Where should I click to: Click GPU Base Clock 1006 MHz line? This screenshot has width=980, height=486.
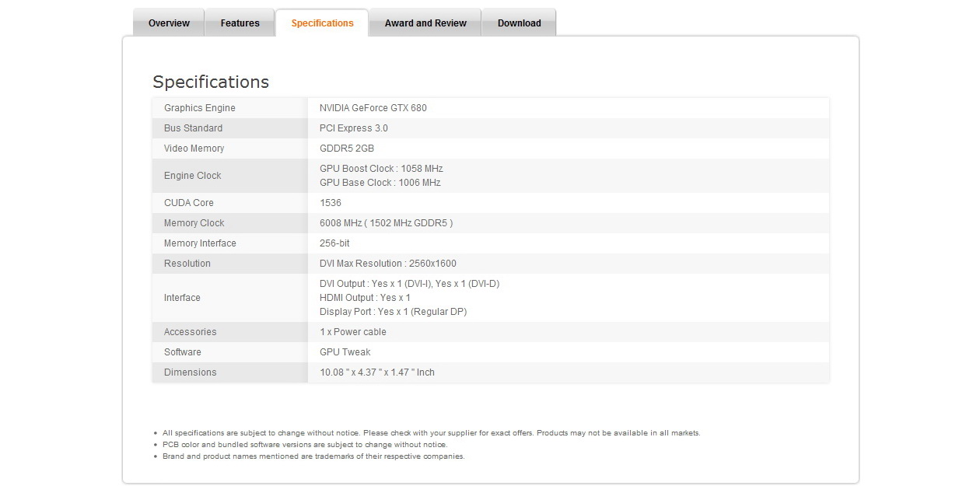pyautogui.click(x=380, y=183)
